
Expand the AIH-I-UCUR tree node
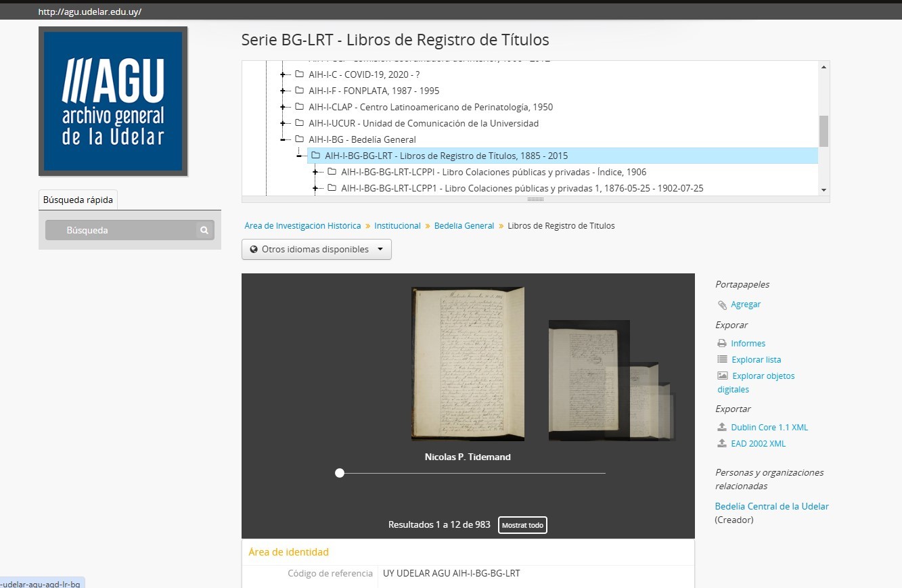284,123
